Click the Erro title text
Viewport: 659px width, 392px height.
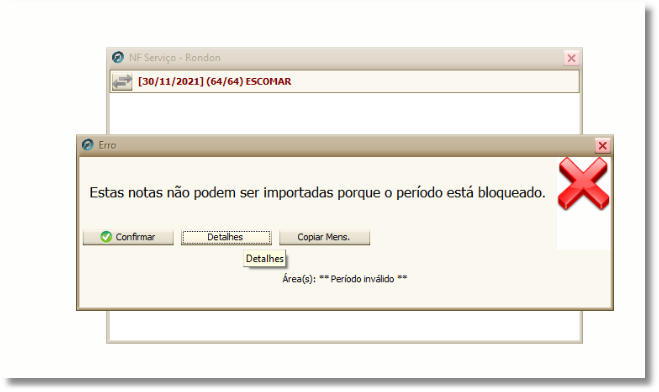coord(107,145)
